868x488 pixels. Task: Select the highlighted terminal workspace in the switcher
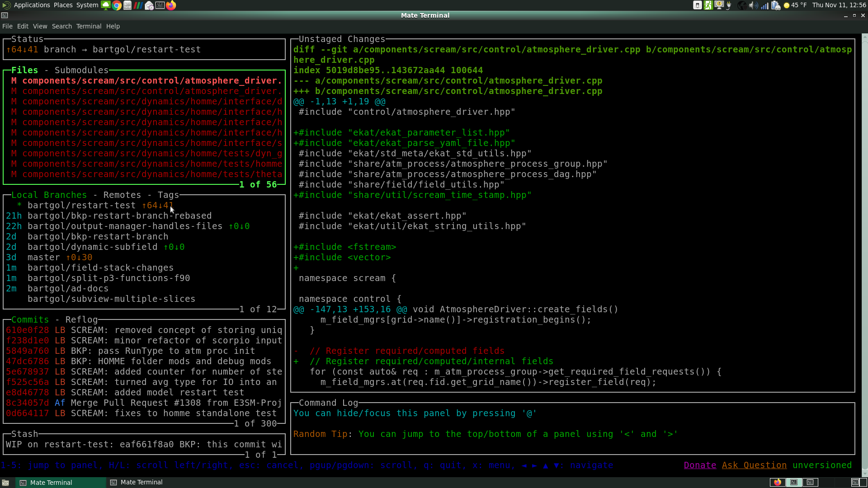click(x=794, y=483)
